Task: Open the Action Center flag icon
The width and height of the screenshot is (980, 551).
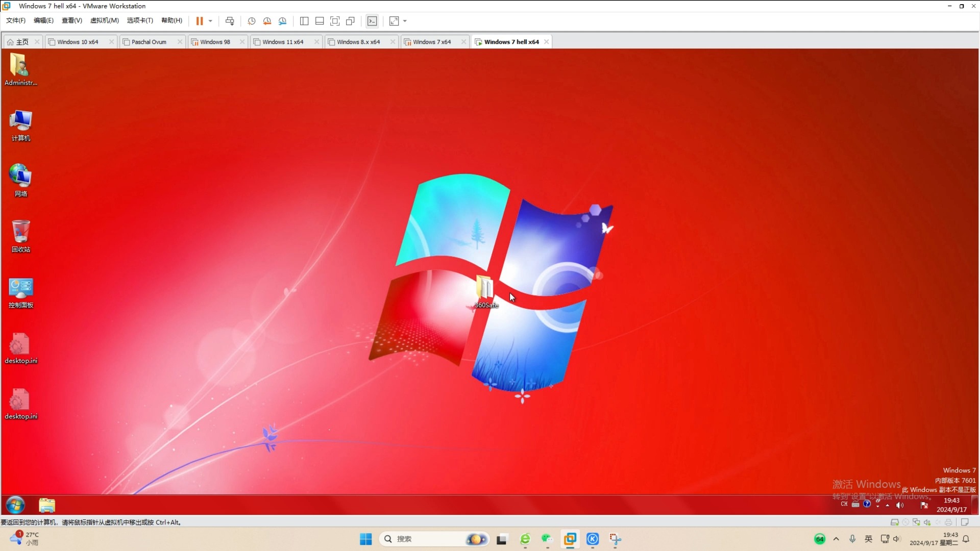Action: coord(924,505)
